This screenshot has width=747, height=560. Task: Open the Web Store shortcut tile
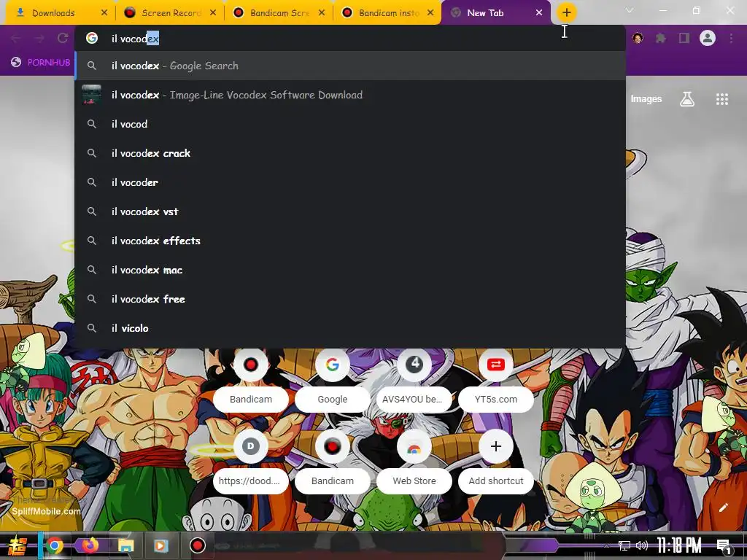[414, 461]
